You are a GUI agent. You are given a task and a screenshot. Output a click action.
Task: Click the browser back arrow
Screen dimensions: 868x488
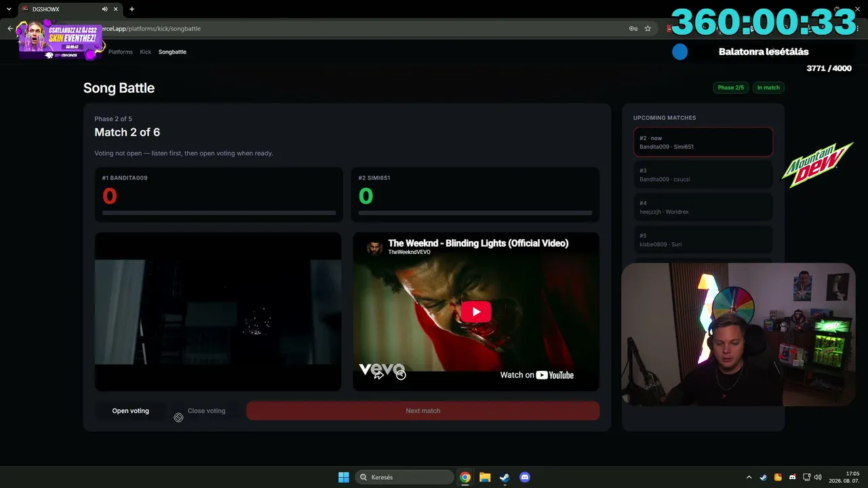click(x=10, y=28)
